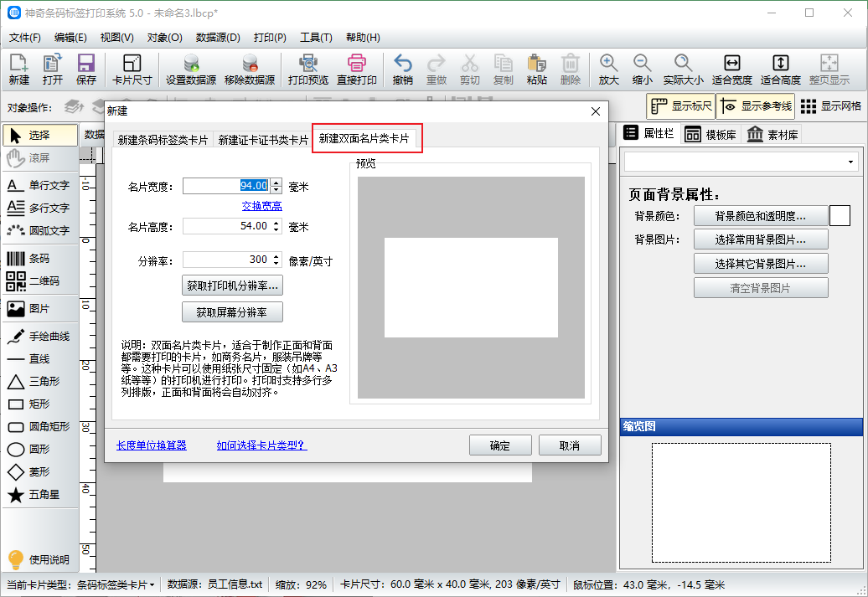868x597 pixels.
Task: Switch to the new barcode label card (新建条码标签类卡片) tab
Action: tap(163, 140)
